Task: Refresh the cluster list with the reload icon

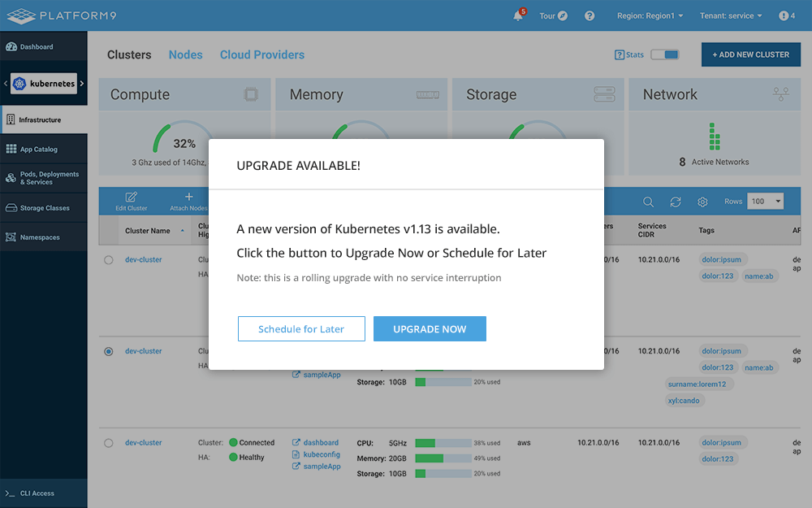Action: [676, 201]
